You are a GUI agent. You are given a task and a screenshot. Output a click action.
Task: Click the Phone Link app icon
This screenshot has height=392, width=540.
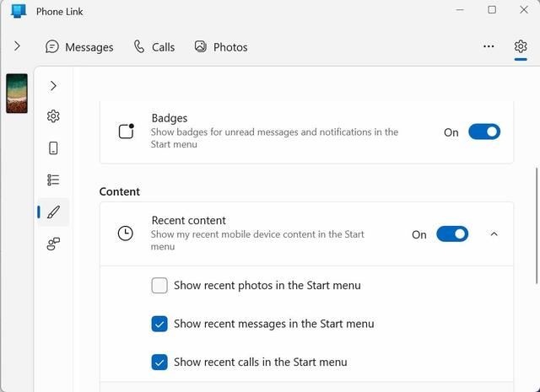18,11
